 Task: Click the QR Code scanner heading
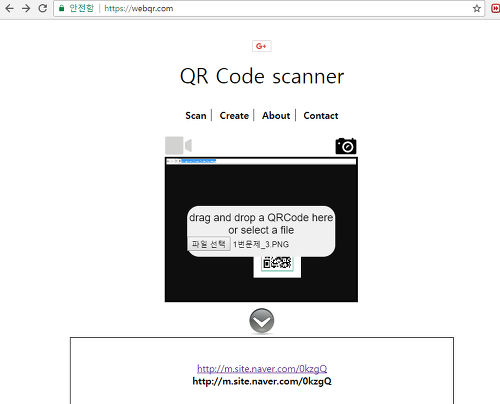[262, 76]
